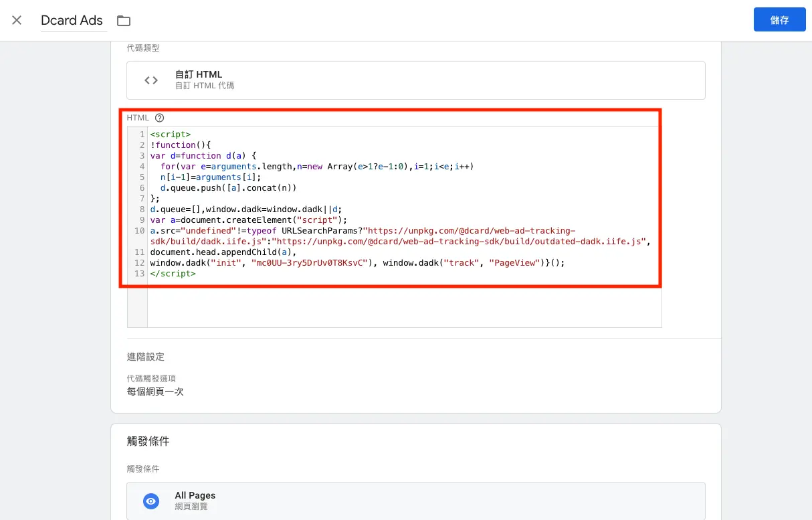Close the tag editor with the X icon
Image resolution: width=812 pixels, height=520 pixels.
pos(17,20)
